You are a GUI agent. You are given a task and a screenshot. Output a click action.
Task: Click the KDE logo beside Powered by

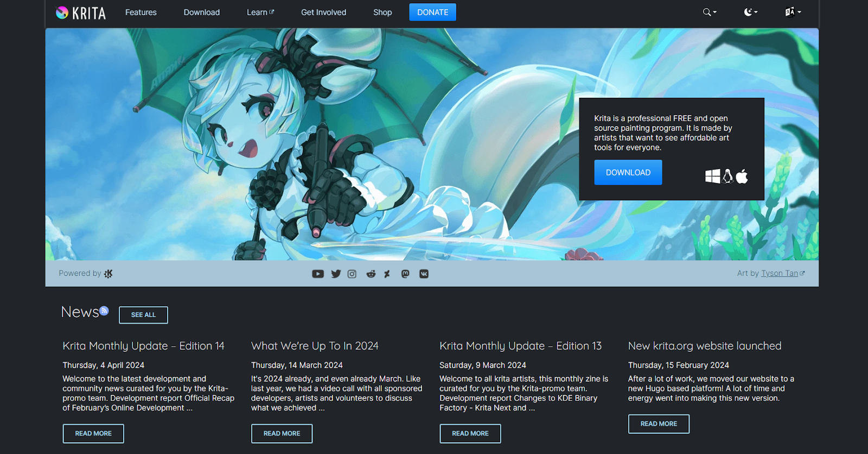click(108, 274)
